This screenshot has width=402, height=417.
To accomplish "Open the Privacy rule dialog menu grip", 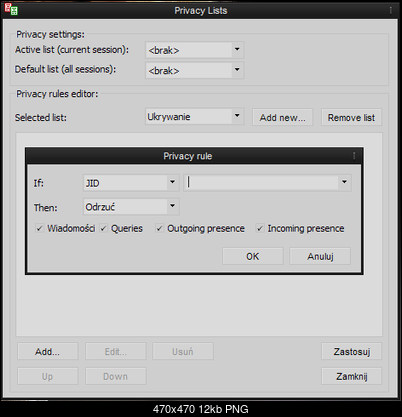I will tap(354, 156).
